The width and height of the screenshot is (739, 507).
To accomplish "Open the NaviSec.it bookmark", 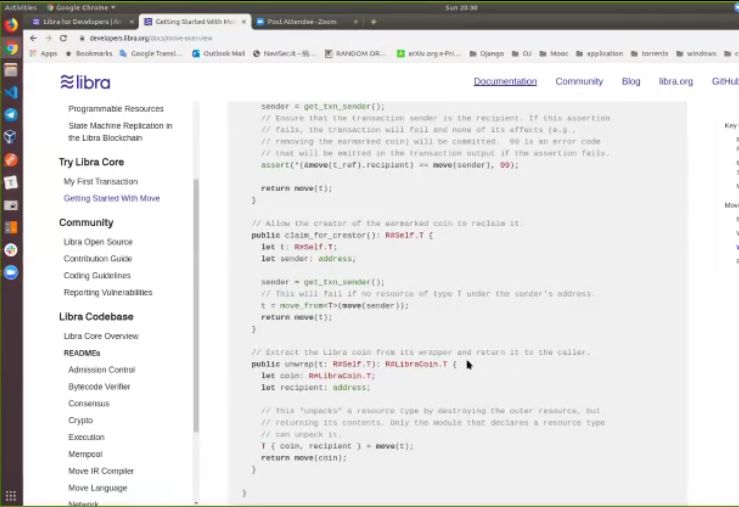I will (x=284, y=54).
